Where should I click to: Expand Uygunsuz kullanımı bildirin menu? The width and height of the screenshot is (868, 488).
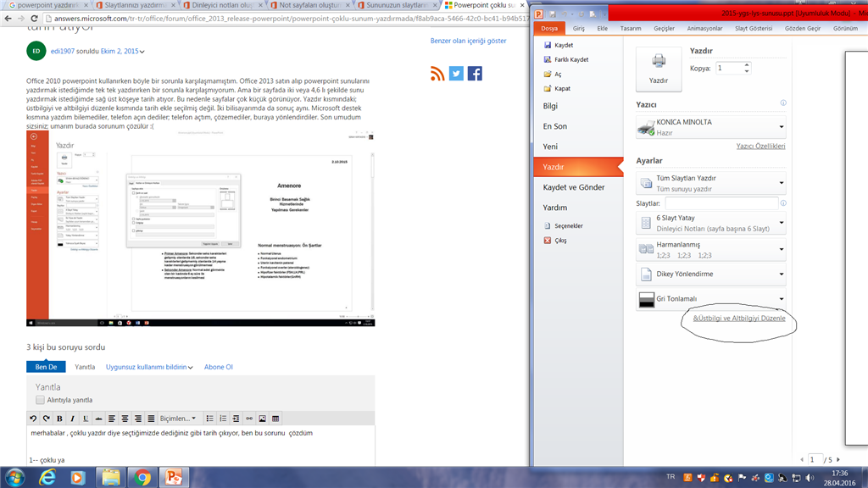click(191, 368)
